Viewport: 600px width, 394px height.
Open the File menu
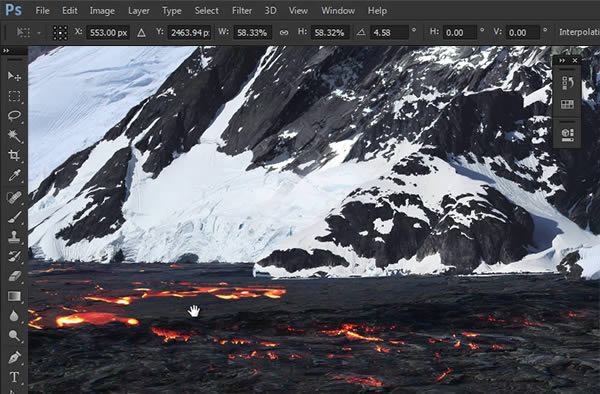pyautogui.click(x=42, y=11)
